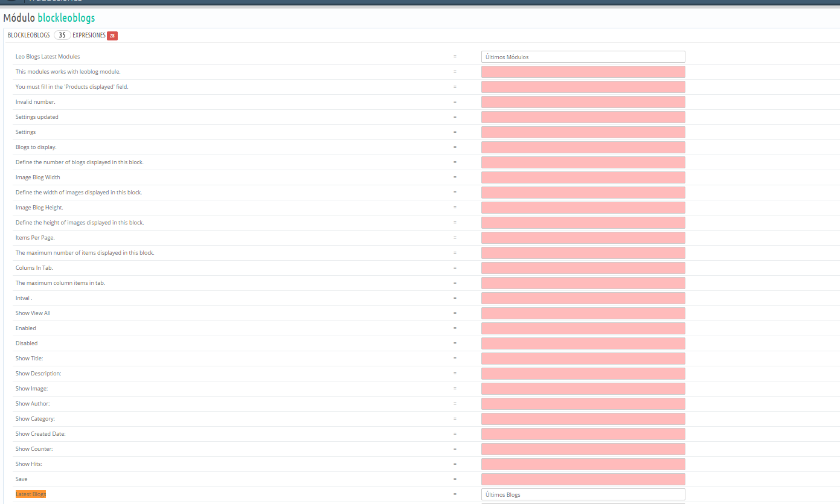Click 'Invalid number.' source text
This screenshot has height=504, width=840.
coord(36,102)
